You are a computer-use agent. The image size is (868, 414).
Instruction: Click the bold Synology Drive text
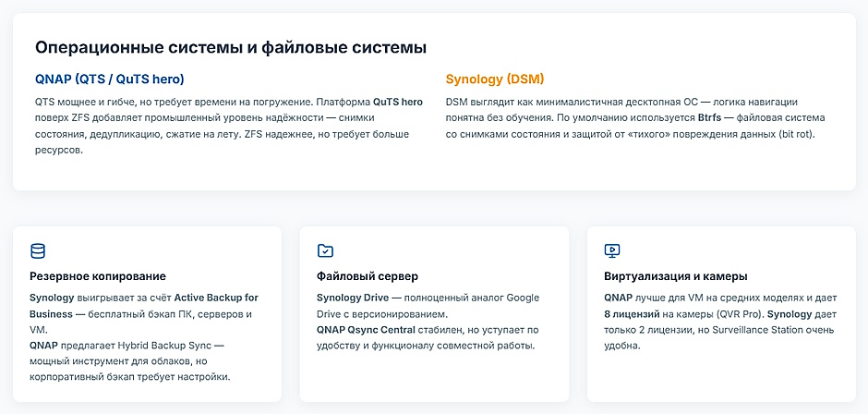[352, 298]
